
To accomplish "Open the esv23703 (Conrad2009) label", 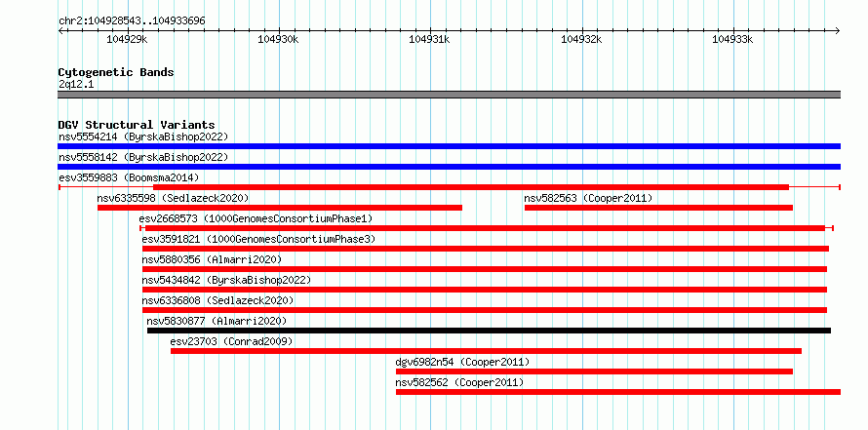I will click(x=231, y=341).
